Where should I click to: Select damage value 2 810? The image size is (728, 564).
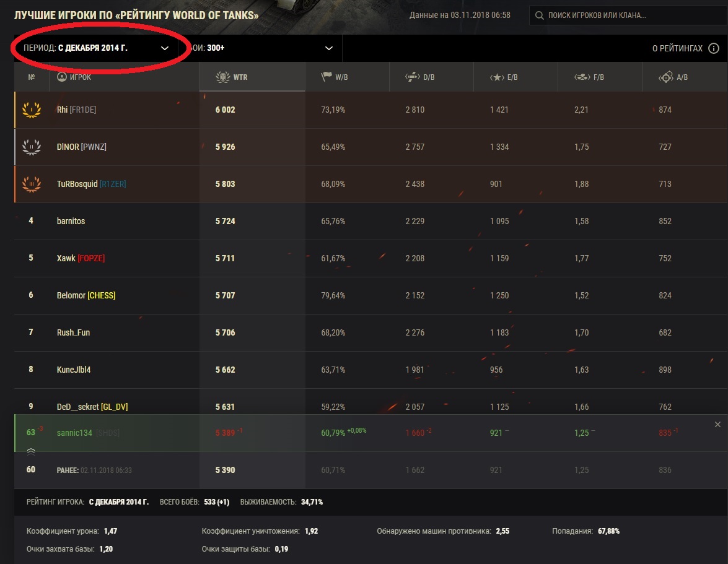pyautogui.click(x=414, y=110)
